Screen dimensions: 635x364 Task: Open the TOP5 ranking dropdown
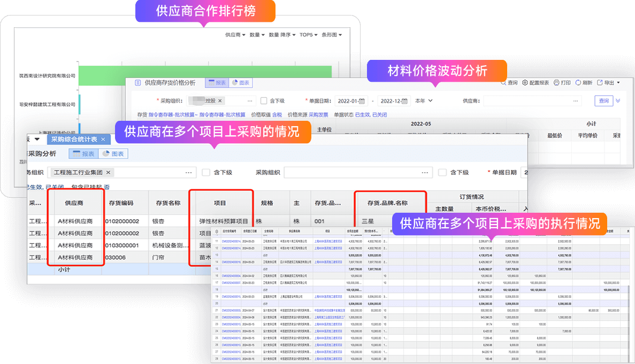pyautogui.click(x=308, y=35)
